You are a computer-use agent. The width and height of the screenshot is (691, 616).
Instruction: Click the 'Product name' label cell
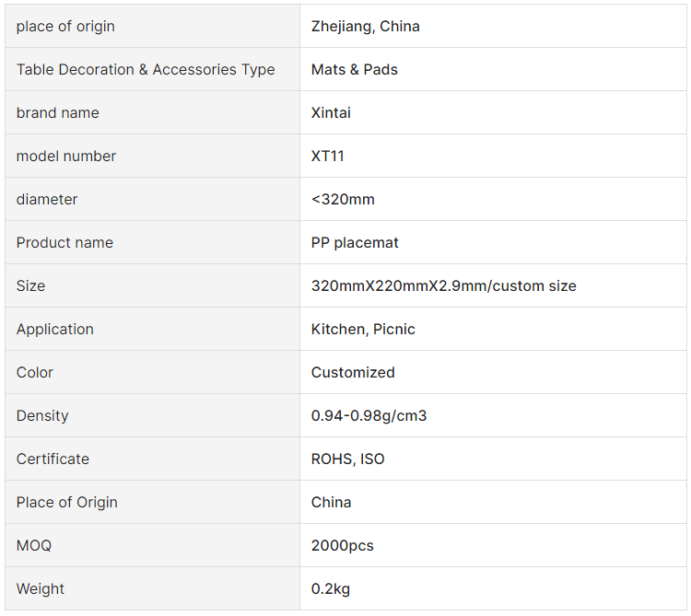tap(64, 243)
